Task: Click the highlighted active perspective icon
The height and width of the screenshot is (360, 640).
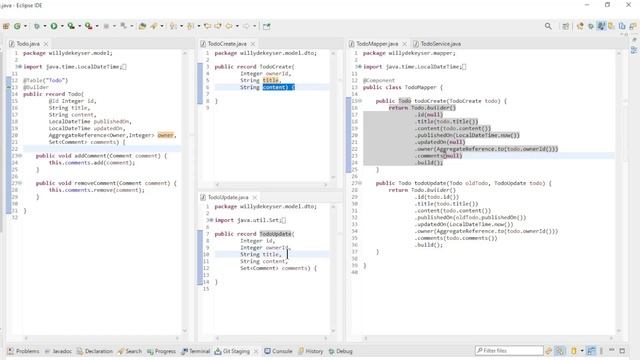Action: [x=601, y=26]
